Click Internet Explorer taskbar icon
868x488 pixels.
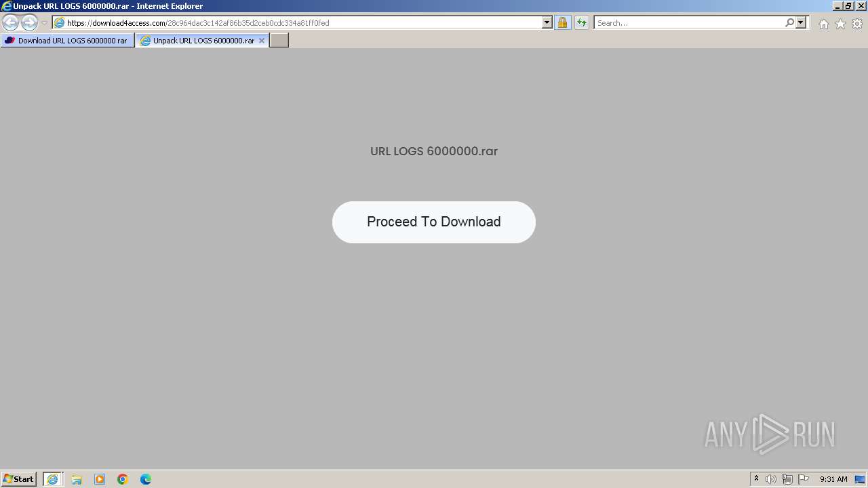53,479
